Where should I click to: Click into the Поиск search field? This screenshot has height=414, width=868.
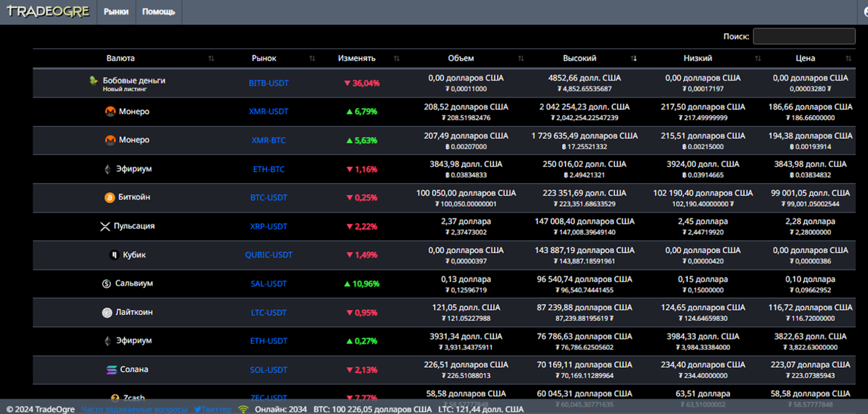coord(804,36)
